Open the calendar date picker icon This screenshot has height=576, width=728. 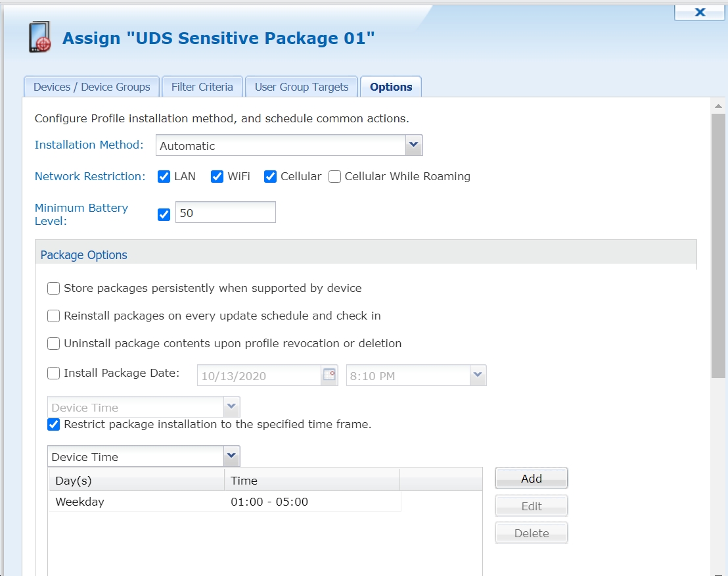tap(329, 375)
